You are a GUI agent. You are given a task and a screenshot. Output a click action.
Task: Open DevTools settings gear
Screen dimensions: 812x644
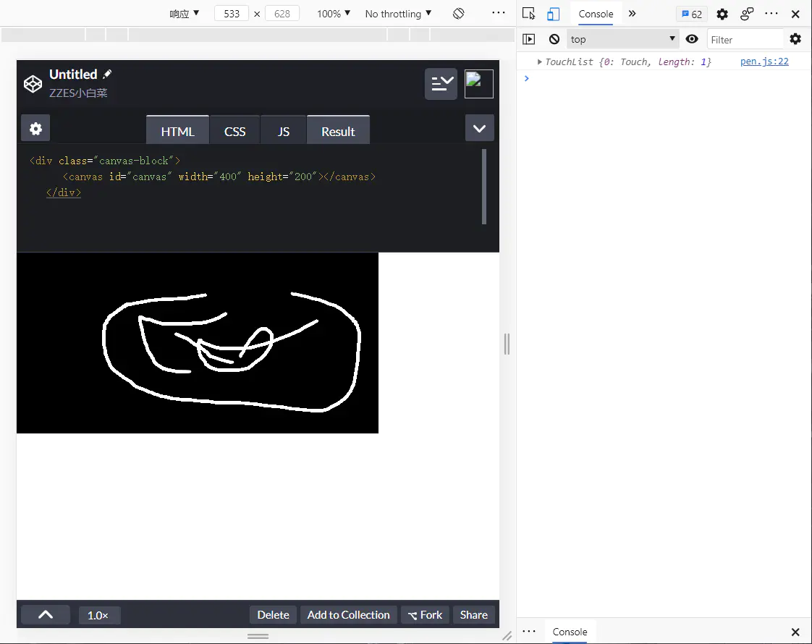click(722, 14)
